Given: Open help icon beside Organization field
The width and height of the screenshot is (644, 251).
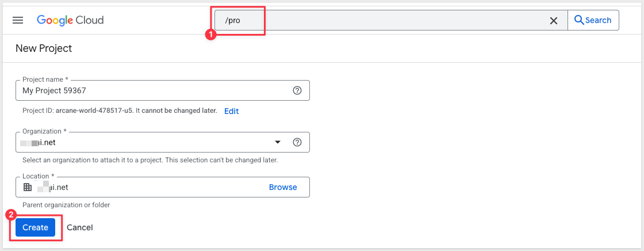Looking at the screenshot, I should 297,142.
